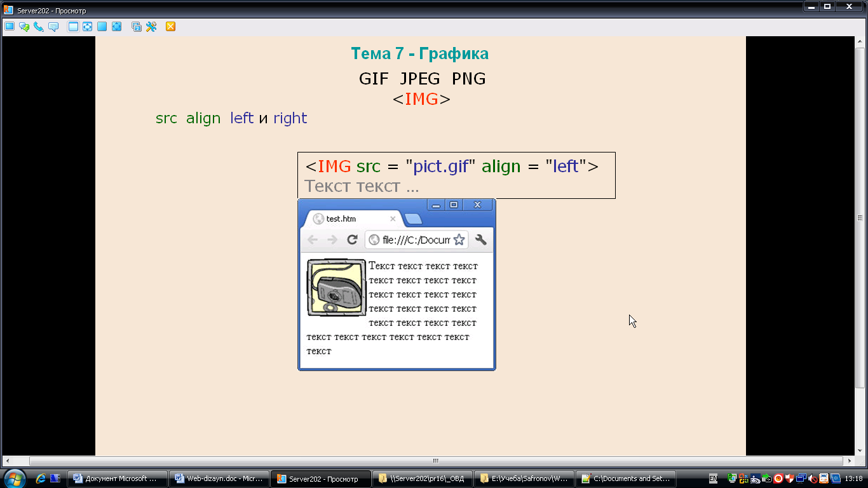Switch to the full-screen plain blue square icon
The width and height of the screenshot is (868, 488).
[x=102, y=27]
